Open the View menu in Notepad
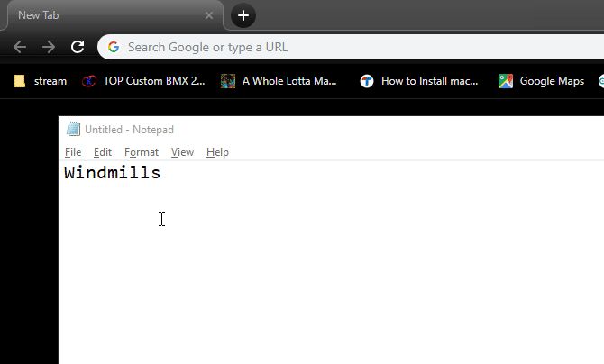Image resolution: width=604 pixels, height=364 pixels. pos(182,152)
